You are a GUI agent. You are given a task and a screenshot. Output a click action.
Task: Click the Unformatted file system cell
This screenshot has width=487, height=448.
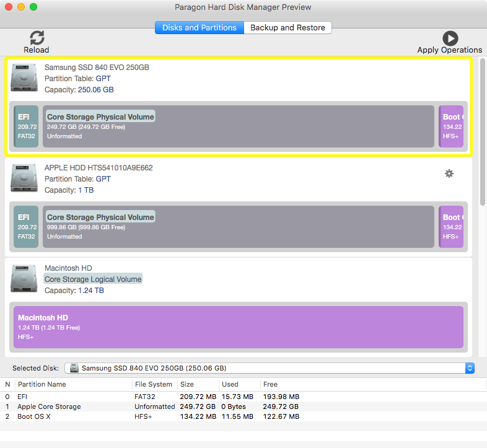(x=155, y=406)
